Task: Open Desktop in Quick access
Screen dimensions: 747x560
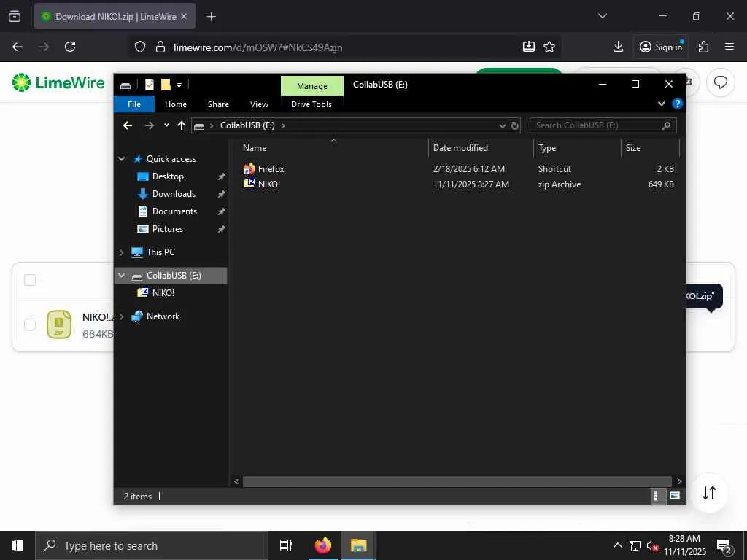Action: (x=168, y=176)
